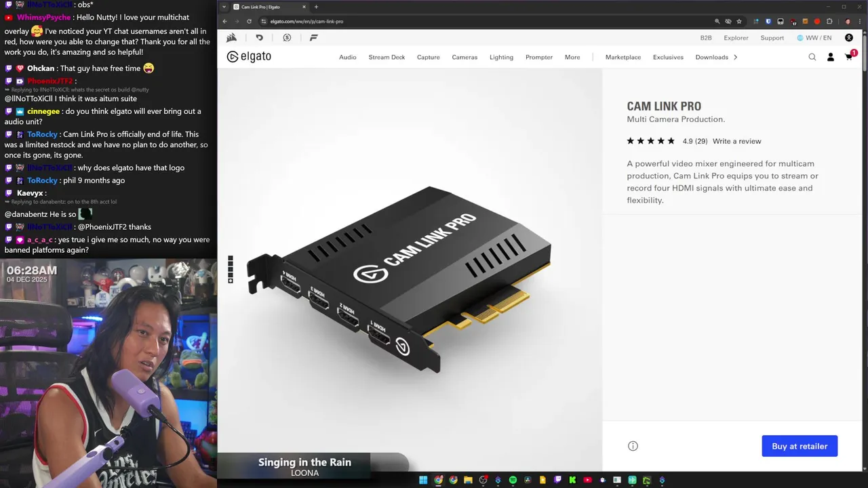Viewport: 868px width, 488px height.
Task: Click Ohckan username in chat
Action: coord(41,68)
